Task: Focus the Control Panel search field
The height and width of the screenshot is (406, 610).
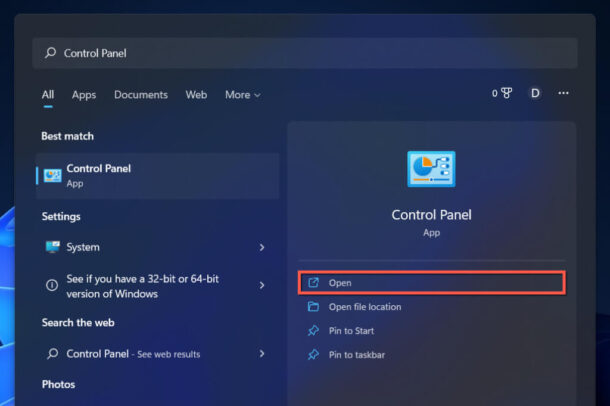Action: point(305,53)
